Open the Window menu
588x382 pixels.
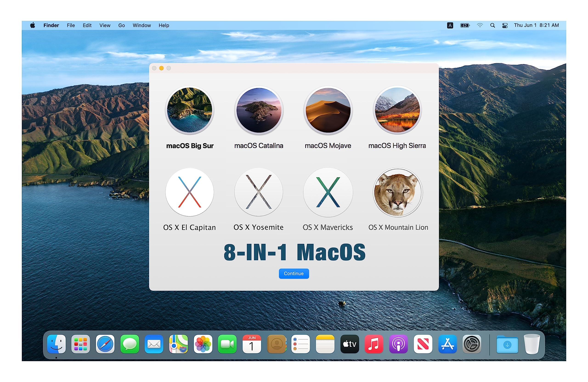click(x=141, y=25)
